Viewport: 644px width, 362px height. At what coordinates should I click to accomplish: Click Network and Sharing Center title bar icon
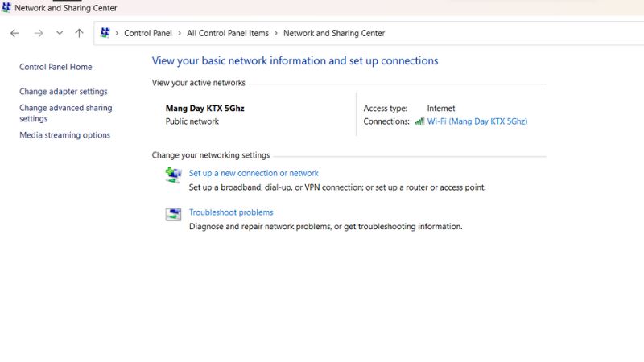pos(6,8)
